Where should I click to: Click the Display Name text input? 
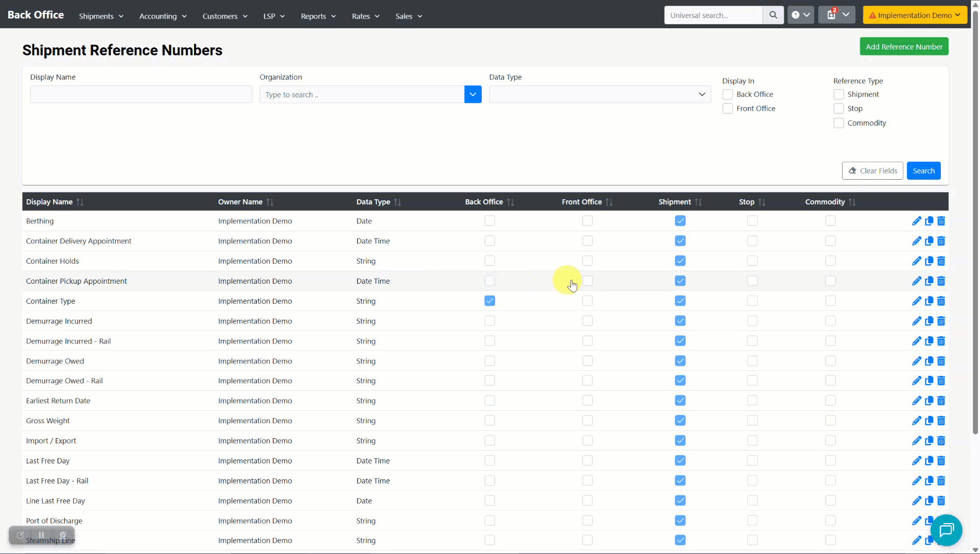[x=141, y=94]
